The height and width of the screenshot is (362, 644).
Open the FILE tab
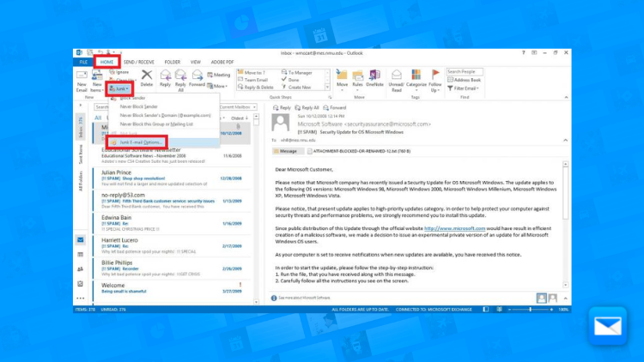[x=83, y=62]
